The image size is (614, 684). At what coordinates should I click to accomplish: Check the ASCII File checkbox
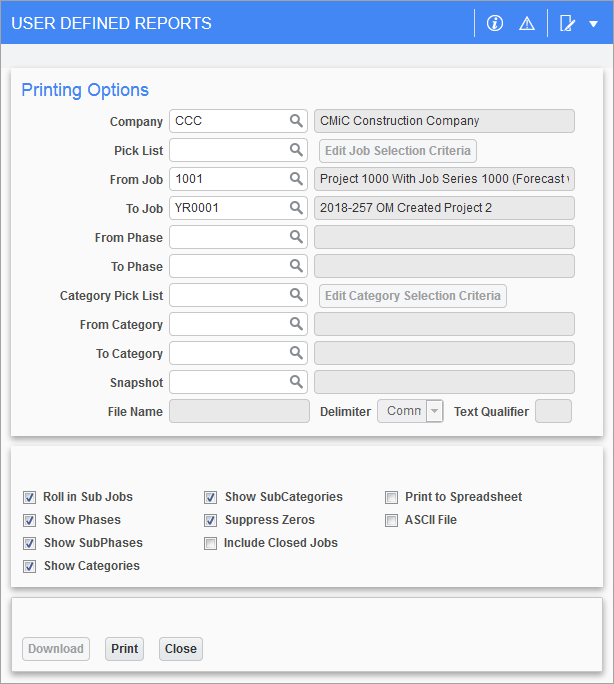coord(392,520)
